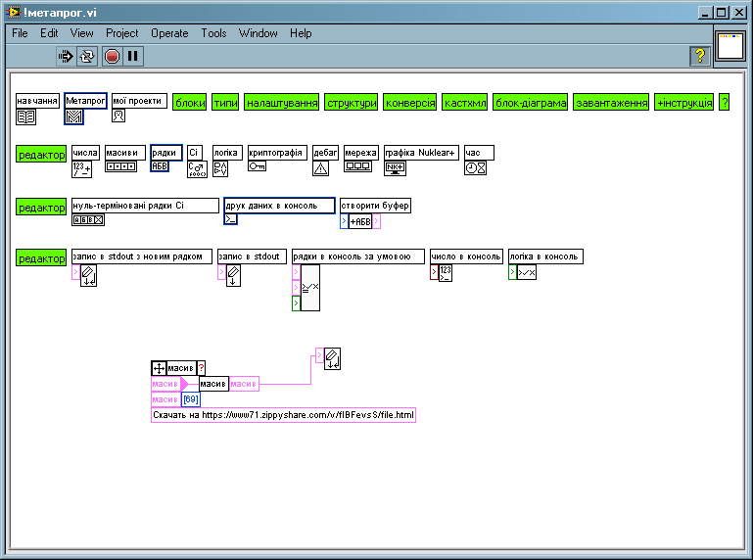Image resolution: width=753 pixels, height=560 pixels.
Task: Click the Скачать на zippyshare text field
Action: point(283,415)
